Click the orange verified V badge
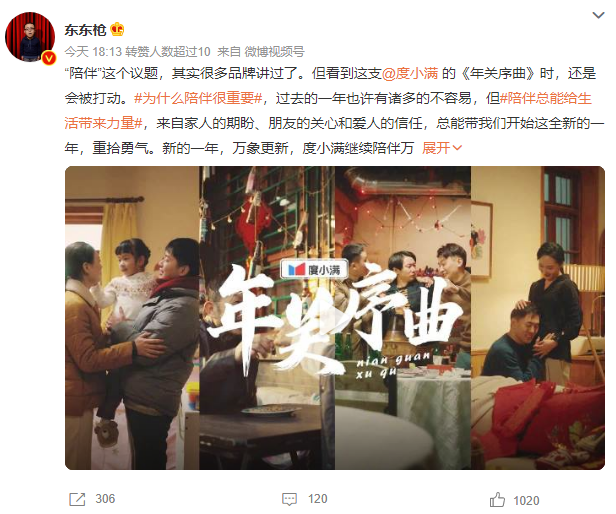 point(49,58)
